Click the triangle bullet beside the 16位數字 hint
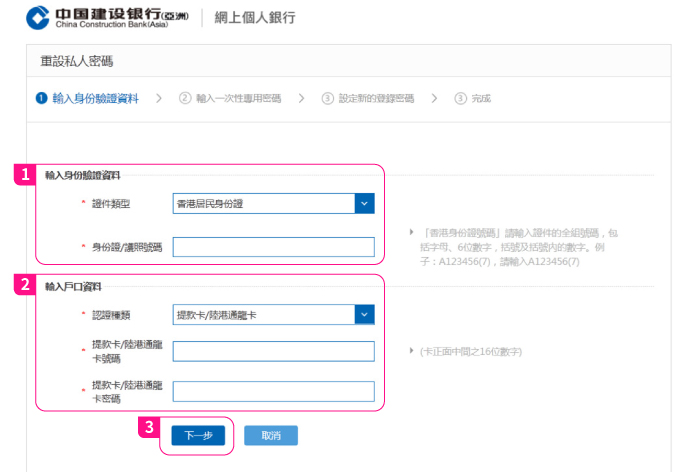 412,351
